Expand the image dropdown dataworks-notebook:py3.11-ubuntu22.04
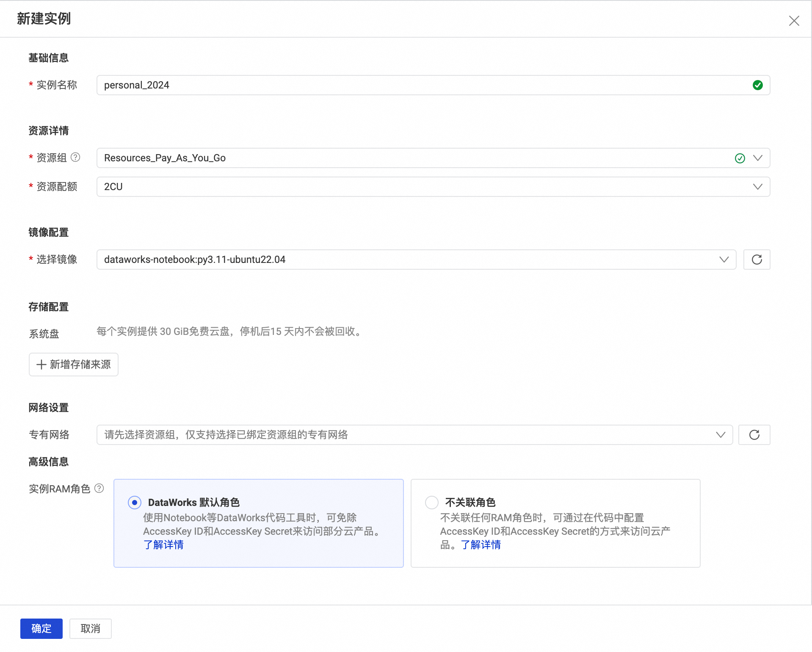This screenshot has width=812, height=652. pyautogui.click(x=724, y=260)
